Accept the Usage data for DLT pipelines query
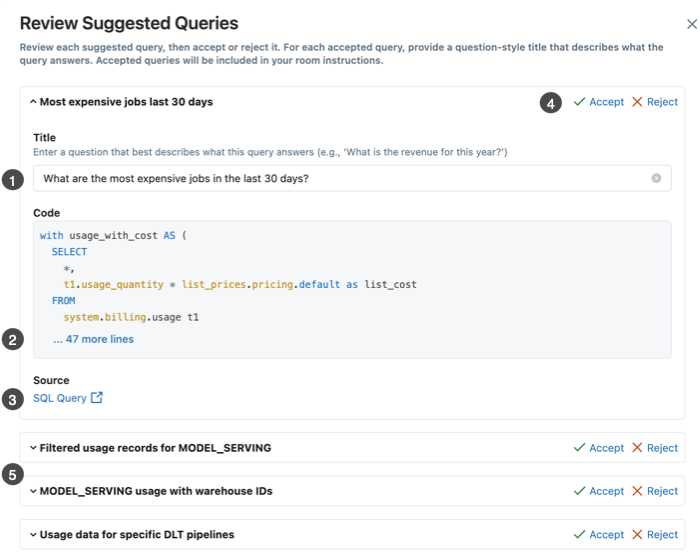The image size is (700, 554). point(598,535)
